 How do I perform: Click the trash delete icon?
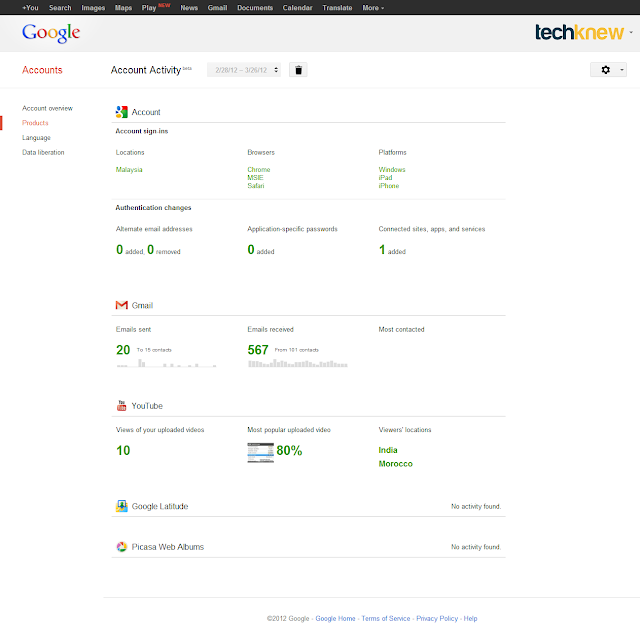[x=298, y=70]
